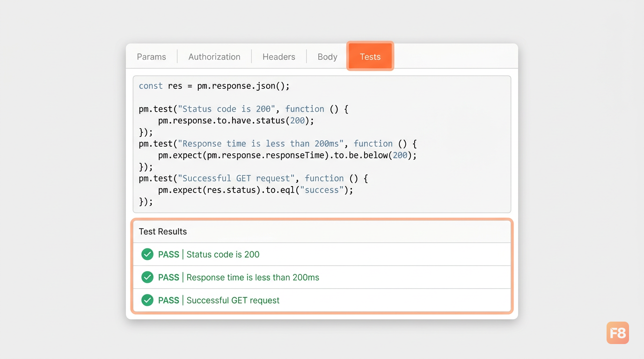The height and width of the screenshot is (359, 644).
Task: Select the 'Response time is less than 200ms' result text
Action: [x=253, y=277]
